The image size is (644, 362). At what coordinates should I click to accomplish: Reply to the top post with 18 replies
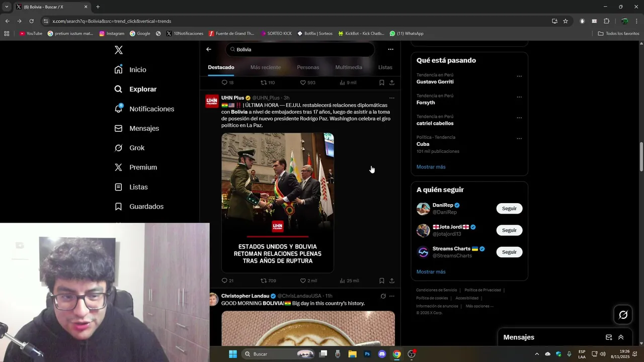(x=227, y=82)
